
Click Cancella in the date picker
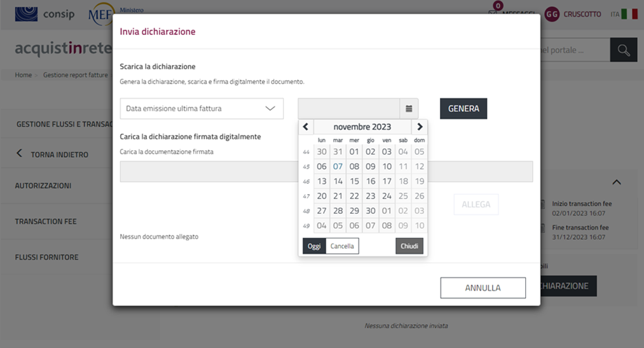[x=342, y=246]
